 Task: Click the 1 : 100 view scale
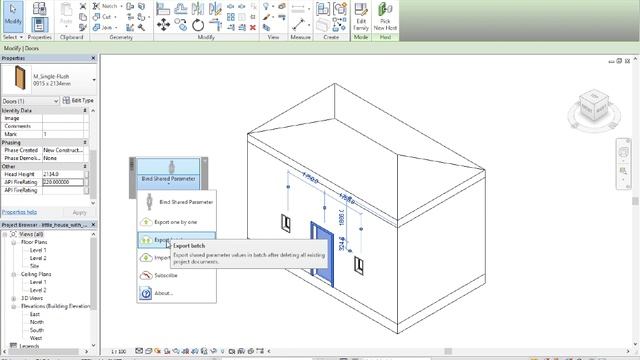click(x=118, y=351)
